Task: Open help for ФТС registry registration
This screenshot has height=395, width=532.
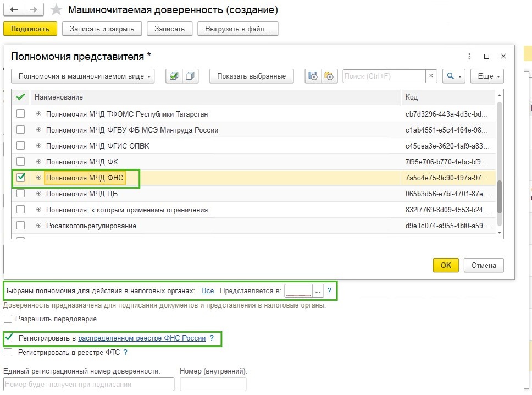Action: coord(125,353)
